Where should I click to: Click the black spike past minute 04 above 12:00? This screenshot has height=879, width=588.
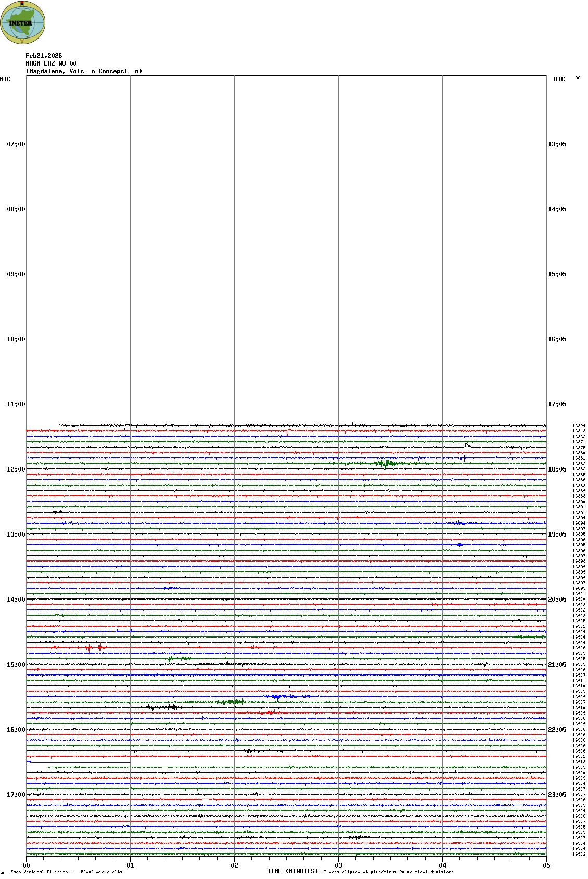[x=465, y=451]
